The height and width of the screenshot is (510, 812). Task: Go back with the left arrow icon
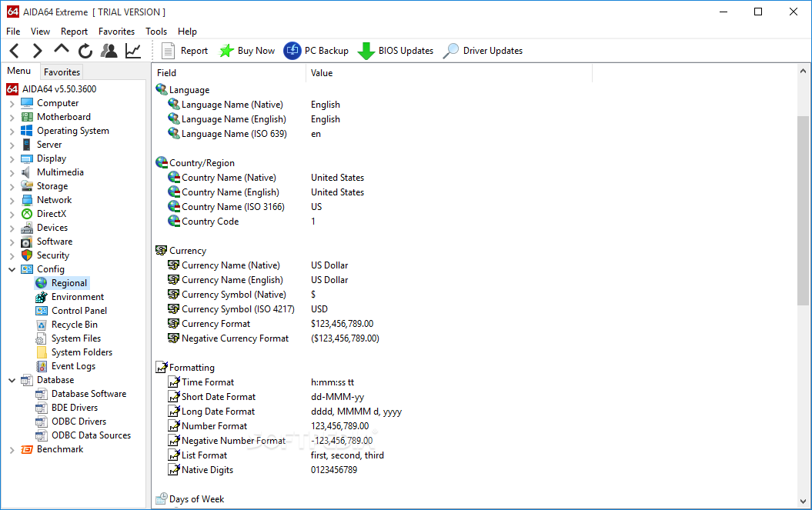15,51
